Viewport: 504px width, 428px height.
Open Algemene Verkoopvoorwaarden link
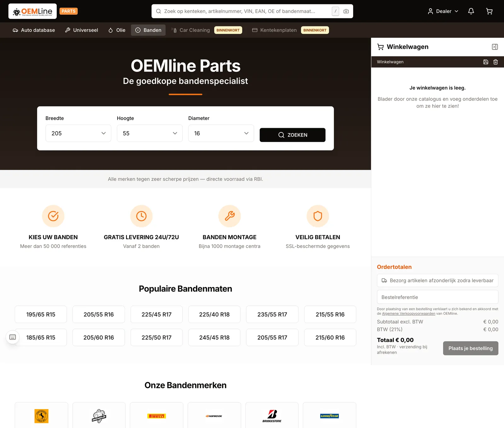point(409,314)
